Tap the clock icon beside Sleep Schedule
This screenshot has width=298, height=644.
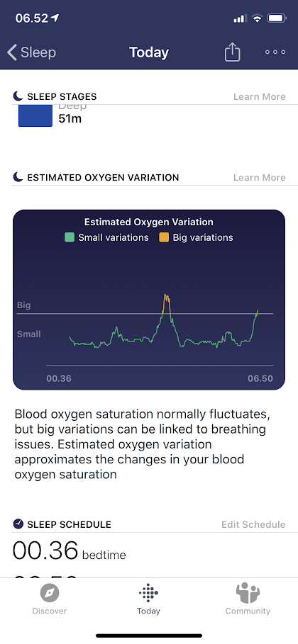point(18,524)
